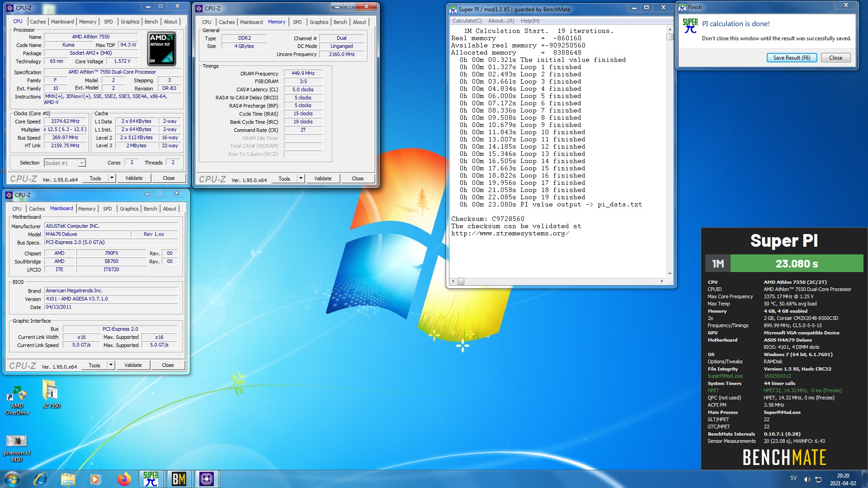Click the CPU-Z Mainboard window title icon
This screenshot has height=488, width=868.
[9, 195]
